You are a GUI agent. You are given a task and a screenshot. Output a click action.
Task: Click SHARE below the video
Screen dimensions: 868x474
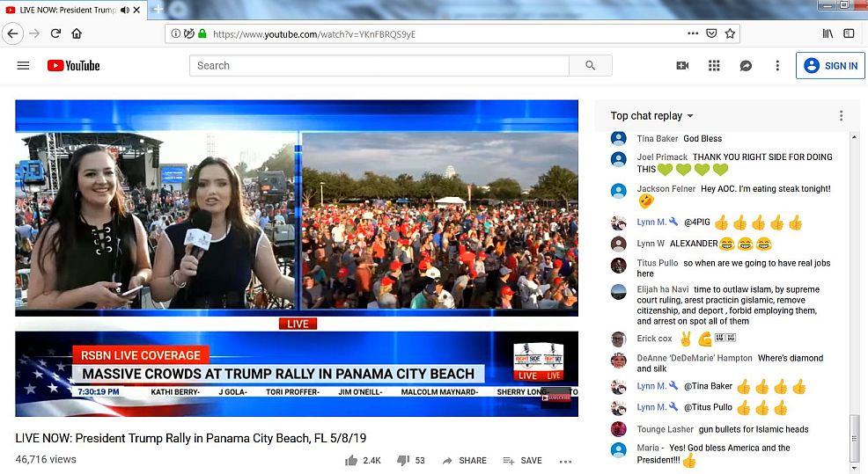click(464, 461)
